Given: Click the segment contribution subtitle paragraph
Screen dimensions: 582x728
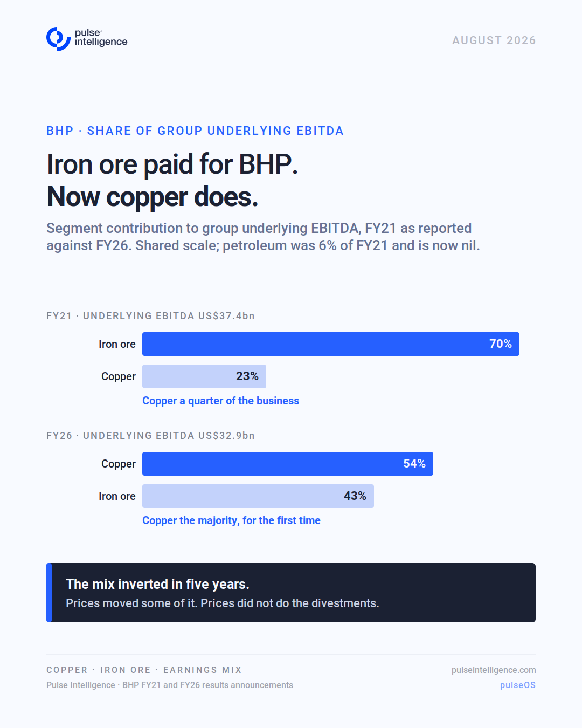Looking at the screenshot, I should point(263,237).
